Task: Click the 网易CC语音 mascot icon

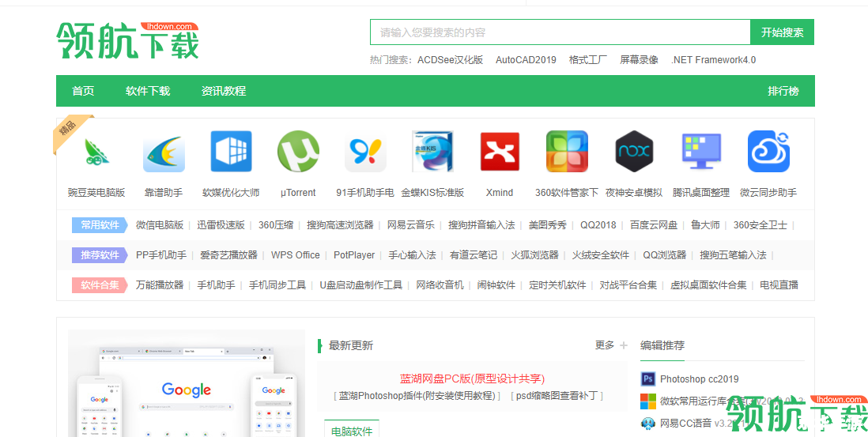Action: (647, 424)
